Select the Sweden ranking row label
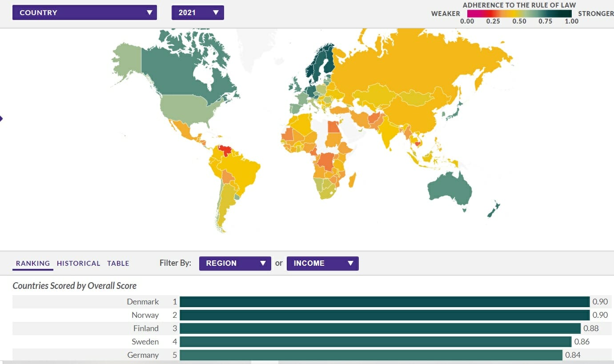Screen dimensions: 614x364 [x=145, y=342]
